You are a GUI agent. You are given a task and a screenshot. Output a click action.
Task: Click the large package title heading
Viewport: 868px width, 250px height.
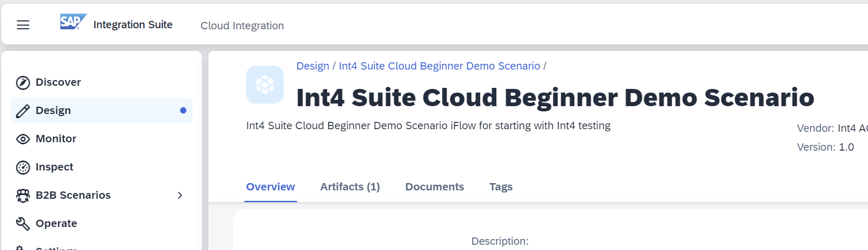tap(555, 97)
